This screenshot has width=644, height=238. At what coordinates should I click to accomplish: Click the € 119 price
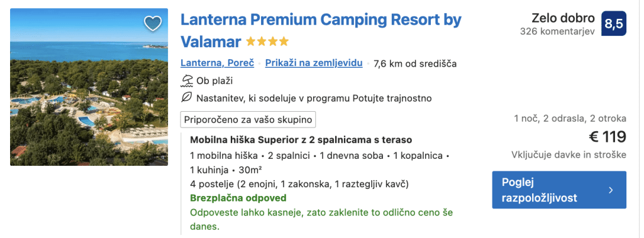tap(608, 137)
